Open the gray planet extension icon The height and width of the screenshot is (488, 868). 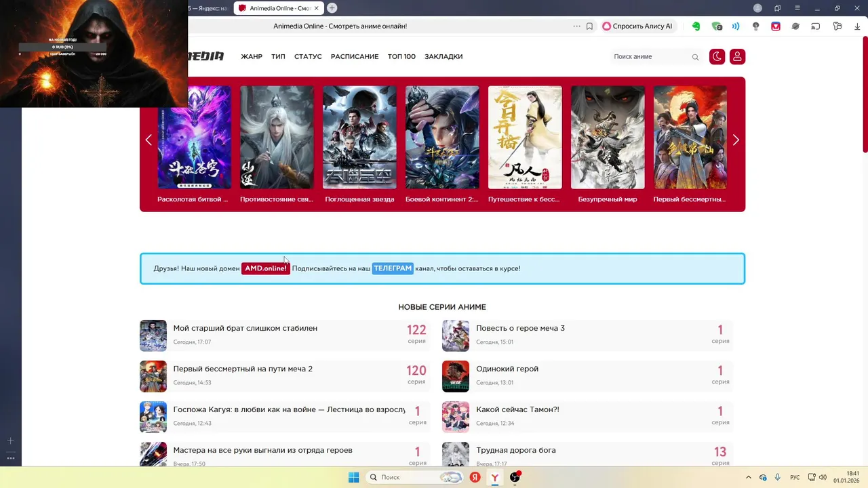point(795,26)
